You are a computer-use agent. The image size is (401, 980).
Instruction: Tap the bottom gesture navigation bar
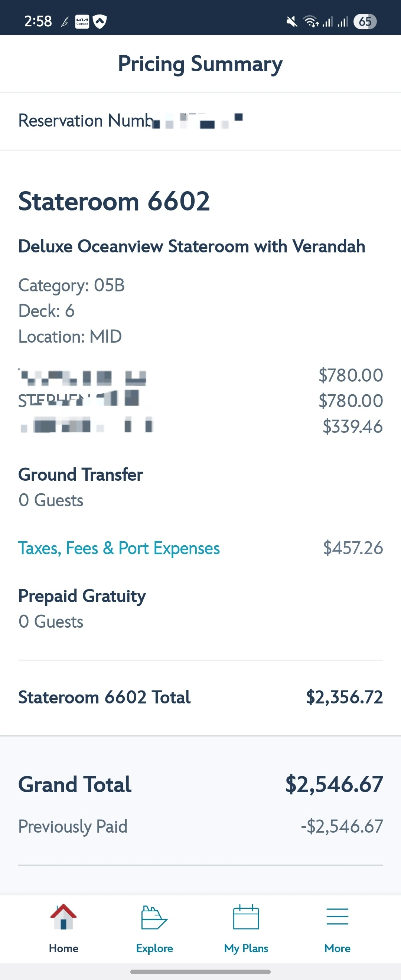click(x=200, y=971)
